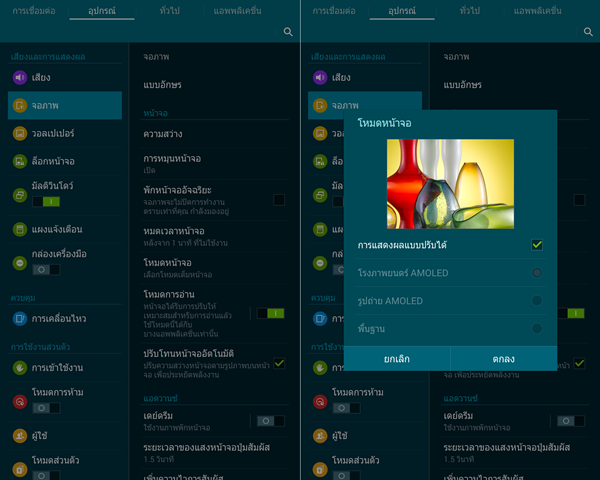
Task: Select วอลเปเปอร์ wallpaper icon on left screen
Action: pyautogui.click(x=20, y=133)
